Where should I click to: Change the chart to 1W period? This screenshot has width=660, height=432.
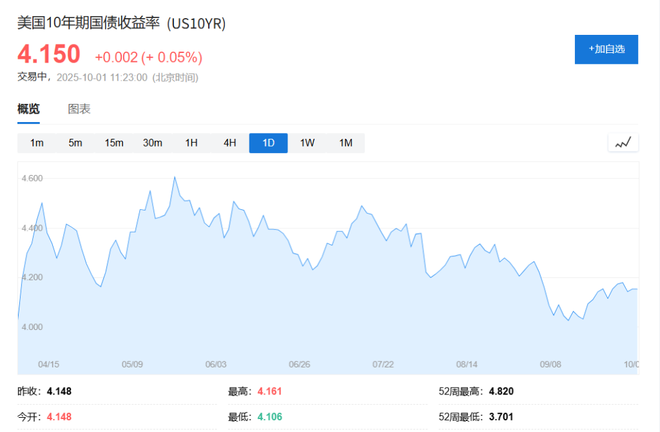[307, 143]
